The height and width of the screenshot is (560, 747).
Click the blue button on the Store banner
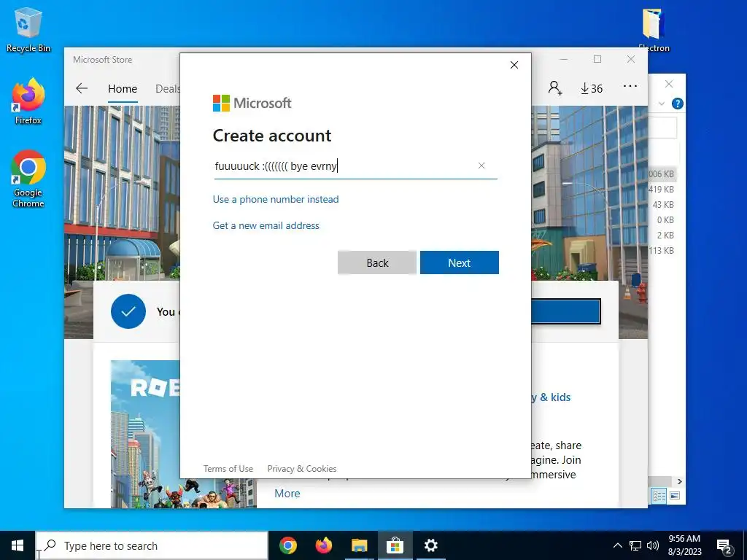tap(566, 311)
